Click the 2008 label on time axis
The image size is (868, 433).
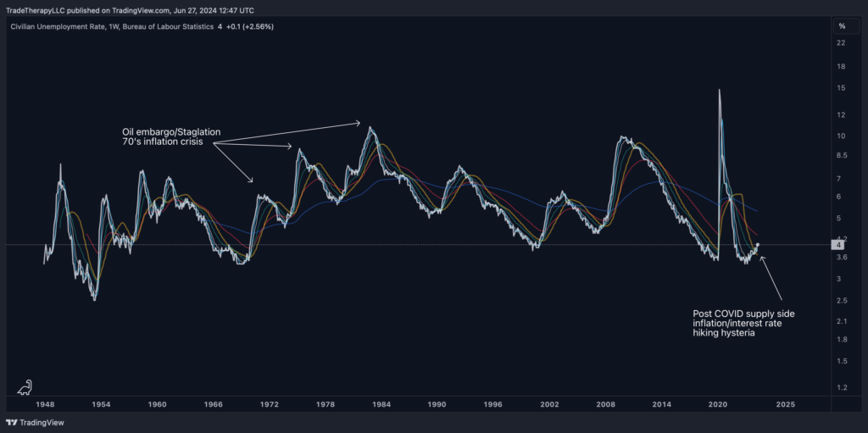pos(605,405)
